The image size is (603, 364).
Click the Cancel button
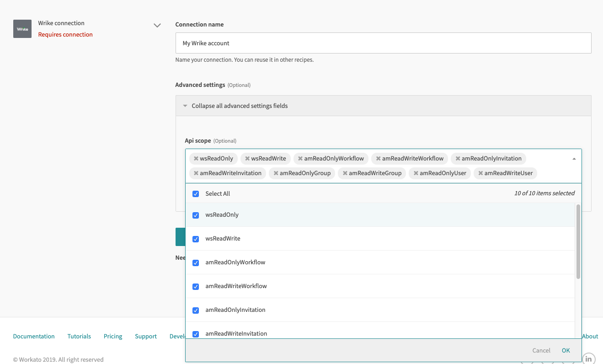tap(541, 350)
